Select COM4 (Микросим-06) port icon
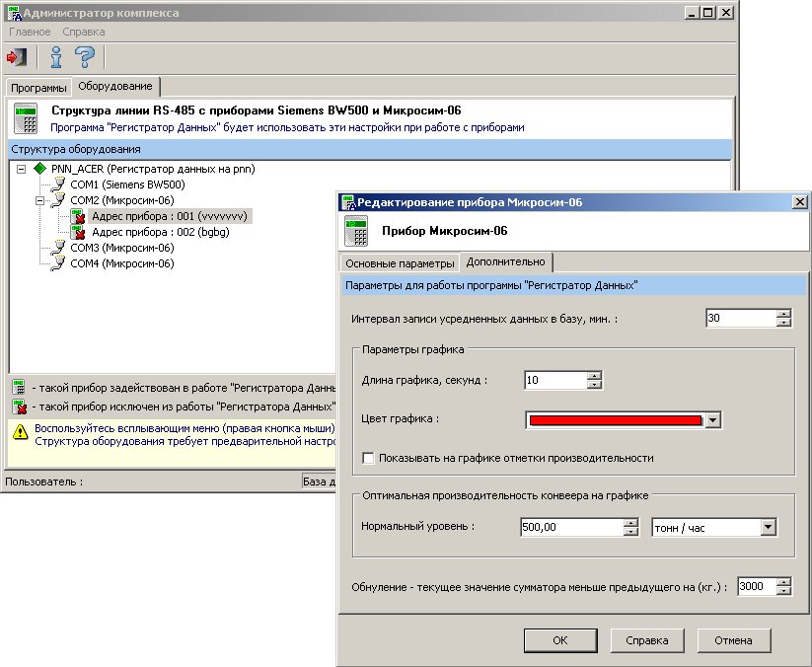Screen dimensions: 812x667 [58, 263]
